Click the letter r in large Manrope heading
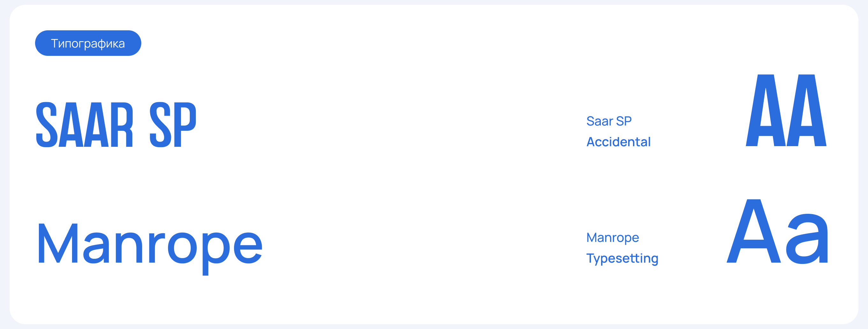 click(156, 247)
